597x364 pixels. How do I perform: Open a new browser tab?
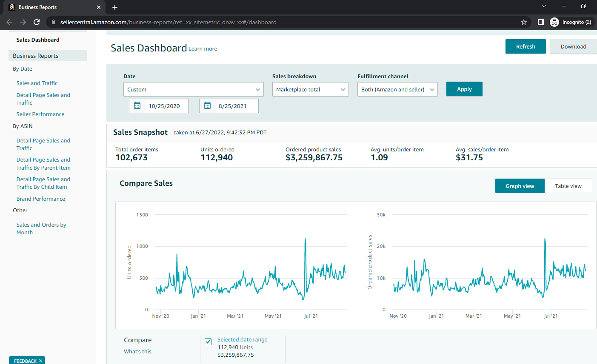115,7
